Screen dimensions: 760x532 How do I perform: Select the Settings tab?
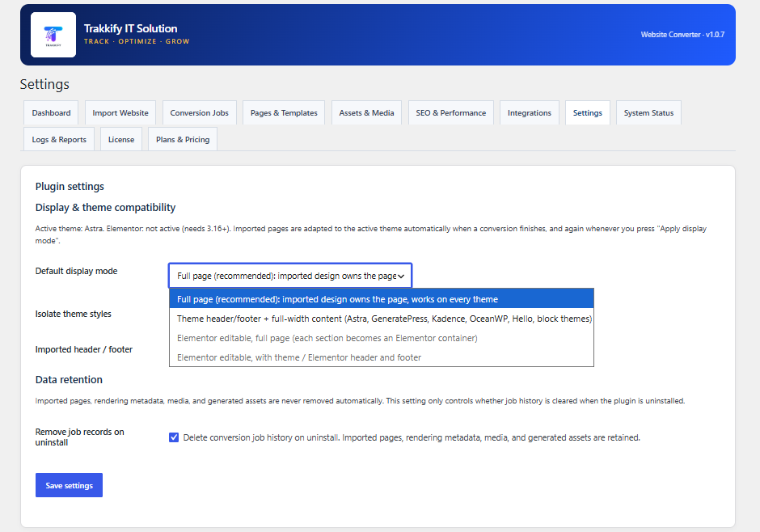[x=588, y=113]
